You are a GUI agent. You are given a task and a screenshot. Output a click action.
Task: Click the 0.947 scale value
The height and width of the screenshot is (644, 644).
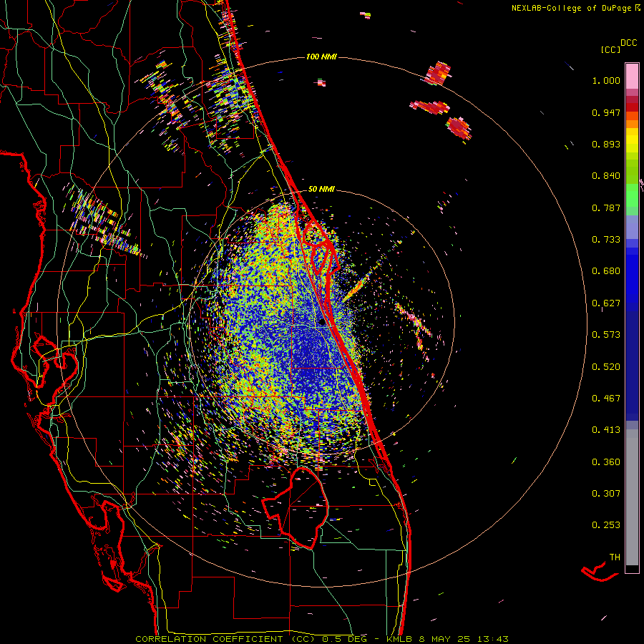tap(606, 112)
